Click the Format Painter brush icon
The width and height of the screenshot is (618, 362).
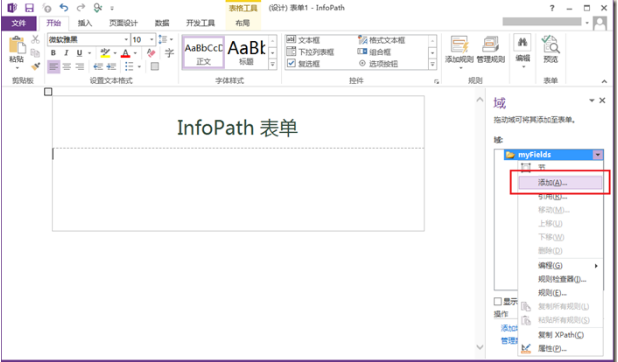35,66
